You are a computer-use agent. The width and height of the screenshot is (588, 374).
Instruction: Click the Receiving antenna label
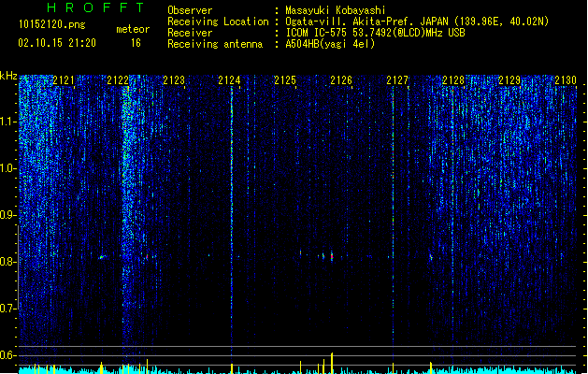(x=215, y=44)
